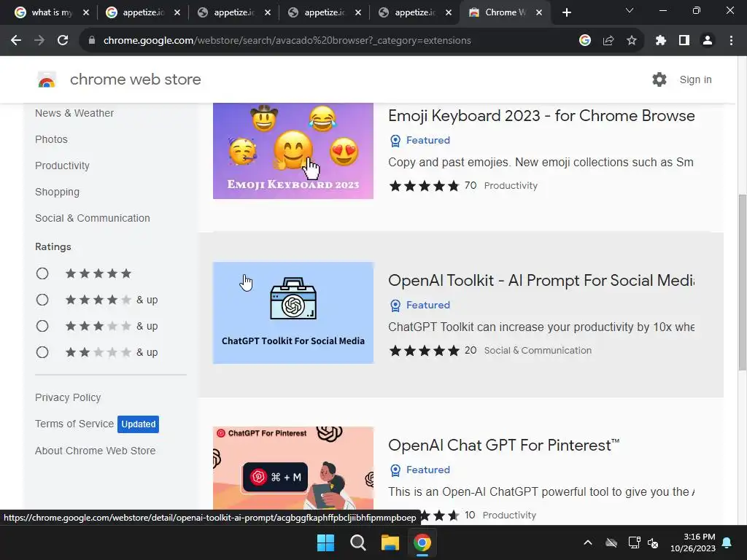The image size is (747, 560).
Task: Click ChatGPT Toolkit For Social Media thumbnail
Action: (293, 313)
